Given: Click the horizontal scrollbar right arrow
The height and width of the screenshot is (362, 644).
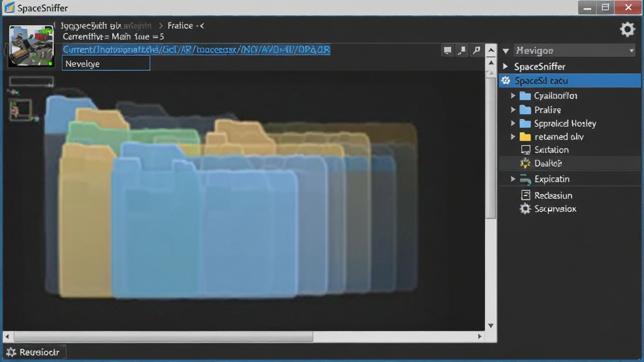Looking at the screenshot, I should tap(480, 337).
